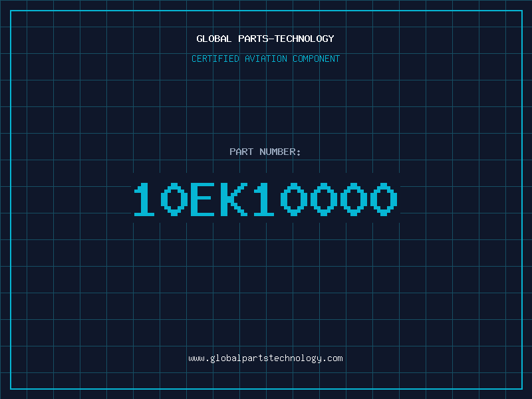Open the www.globalpartstechnology.com link
Screen dimensions: 532x399
pos(265,358)
